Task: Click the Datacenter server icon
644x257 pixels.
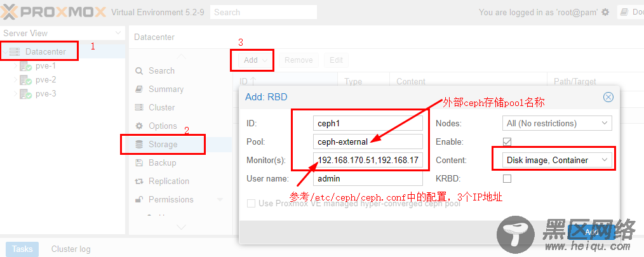Action: pos(15,52)
